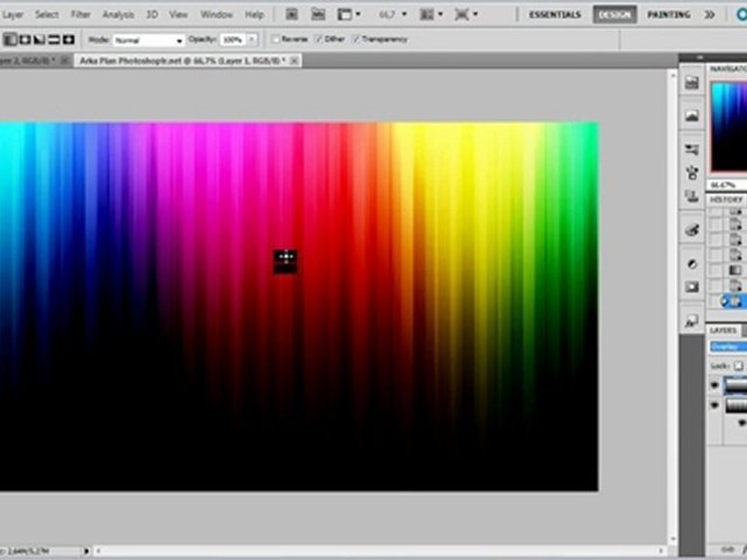Toggle the Dither checkbox
747x560 pixels.
point(319,39)
